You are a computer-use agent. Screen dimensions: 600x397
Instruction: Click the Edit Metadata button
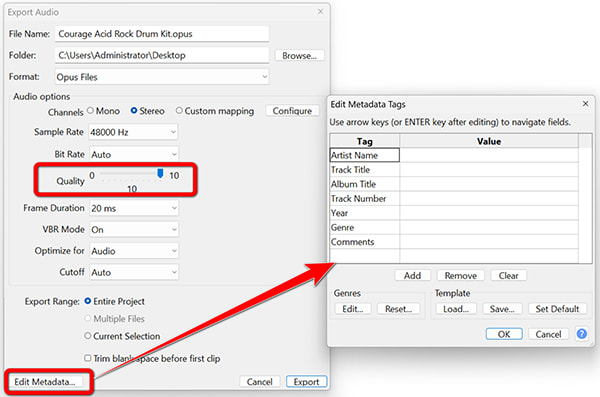pyautogui.click(x=45, y=382)
